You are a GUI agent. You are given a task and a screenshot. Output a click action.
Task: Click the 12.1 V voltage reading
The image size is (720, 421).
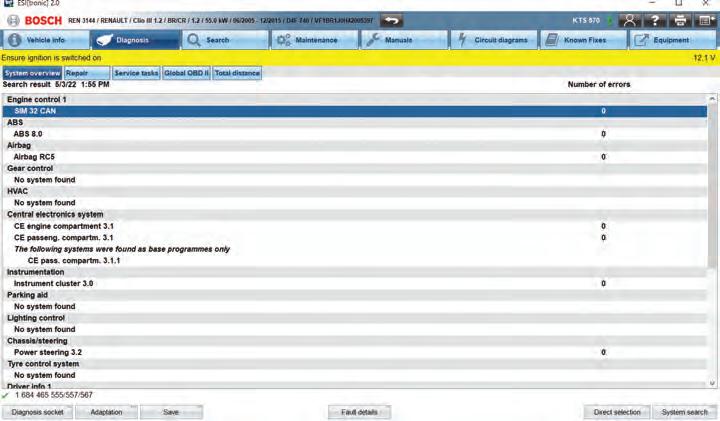pyautogui.click(x=704, y=58)
